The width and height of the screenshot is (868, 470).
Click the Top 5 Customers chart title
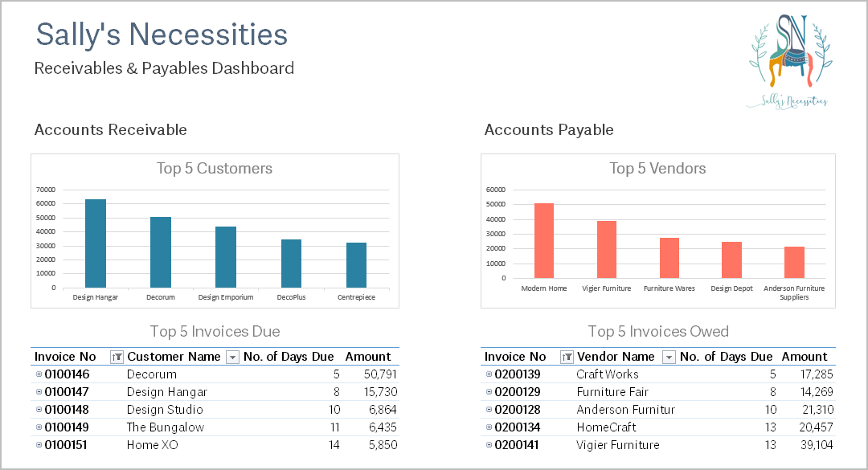(x=215, y=168)
